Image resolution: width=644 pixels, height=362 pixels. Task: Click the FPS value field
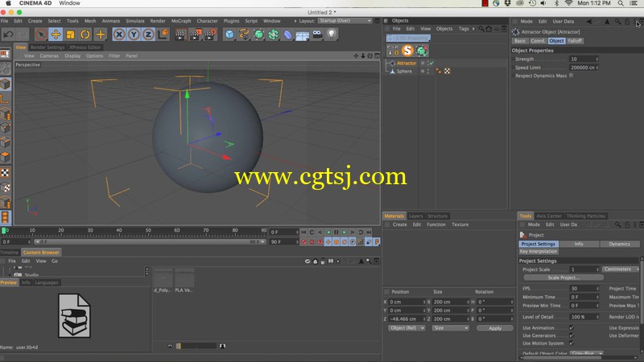[584, 289]
